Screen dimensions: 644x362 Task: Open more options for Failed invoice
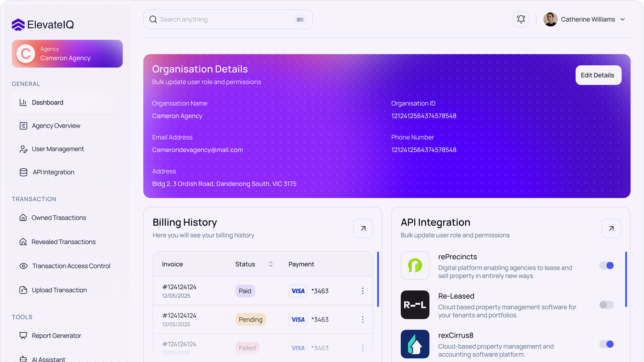[x=363, y=348]
